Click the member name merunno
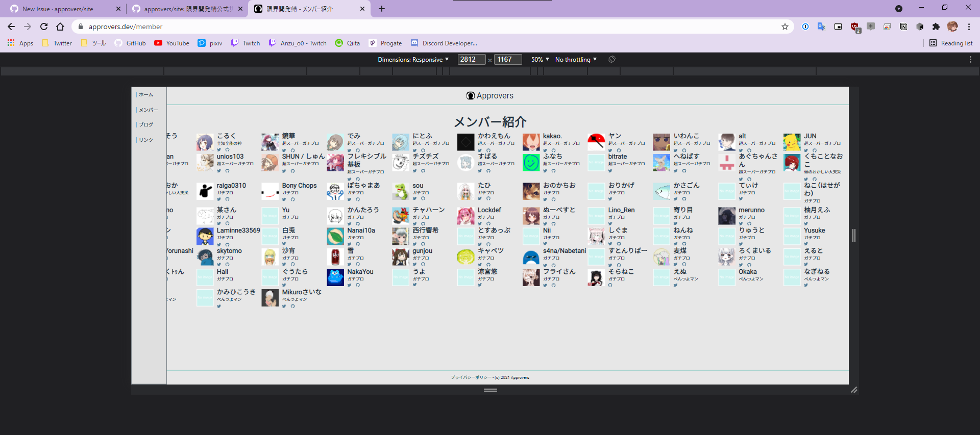The width and height of the screenshot is (980, 435). point(751,210)
